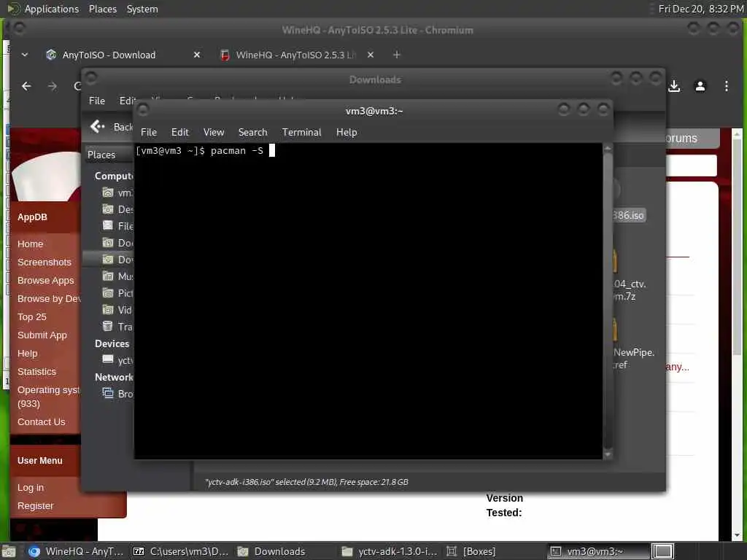Switch to 7z C:\users\vm3 taskbar entry

tap(180, 551)
